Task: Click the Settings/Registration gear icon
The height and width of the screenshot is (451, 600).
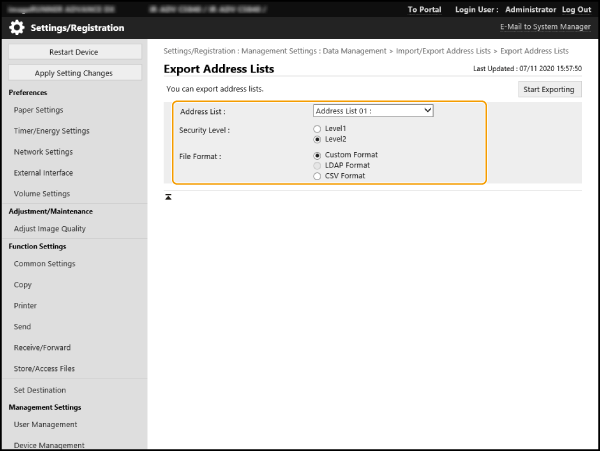Action: pos(17,28)
